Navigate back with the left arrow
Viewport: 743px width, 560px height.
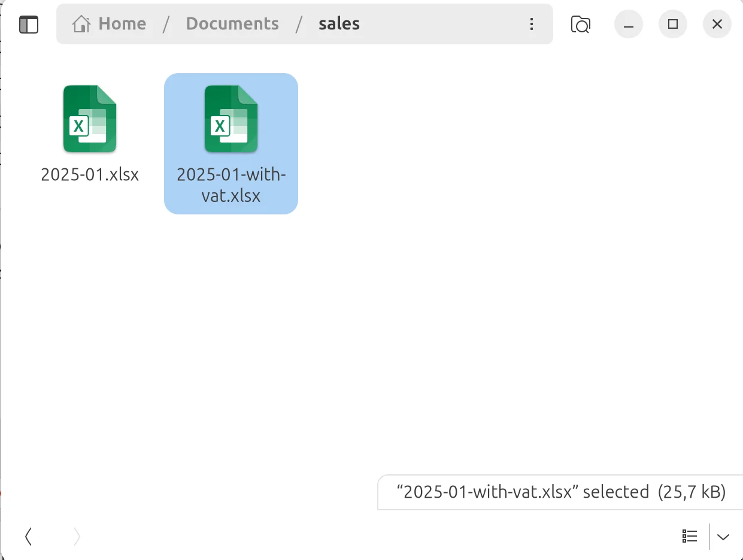click(28, 537)
